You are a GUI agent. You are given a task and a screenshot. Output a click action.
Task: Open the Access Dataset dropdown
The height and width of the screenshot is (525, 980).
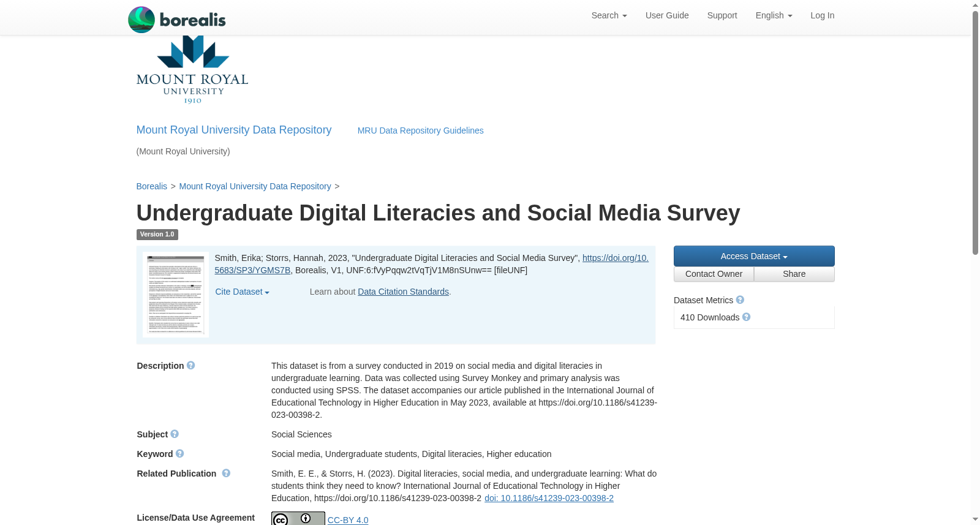[x=754, y=256]
